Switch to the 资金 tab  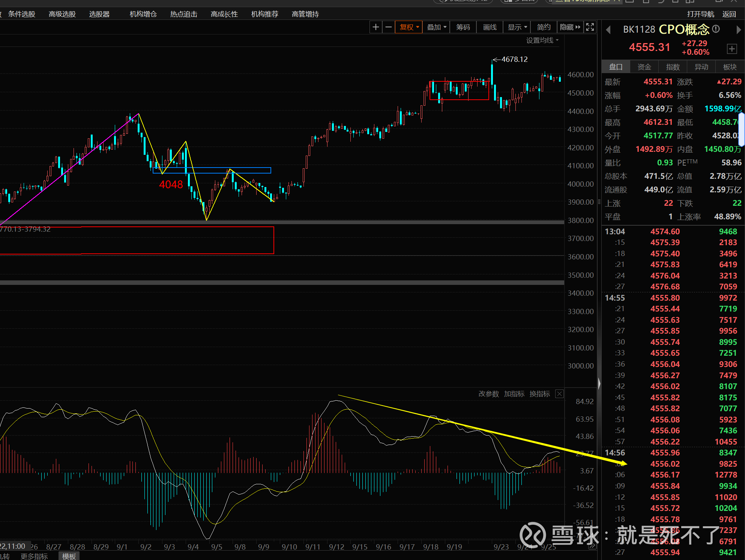[x=644, y=67]
